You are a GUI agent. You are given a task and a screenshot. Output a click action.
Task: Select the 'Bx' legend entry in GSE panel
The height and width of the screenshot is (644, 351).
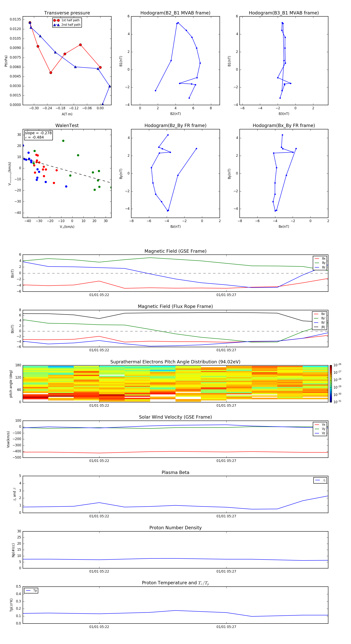[x=320, y=259]
